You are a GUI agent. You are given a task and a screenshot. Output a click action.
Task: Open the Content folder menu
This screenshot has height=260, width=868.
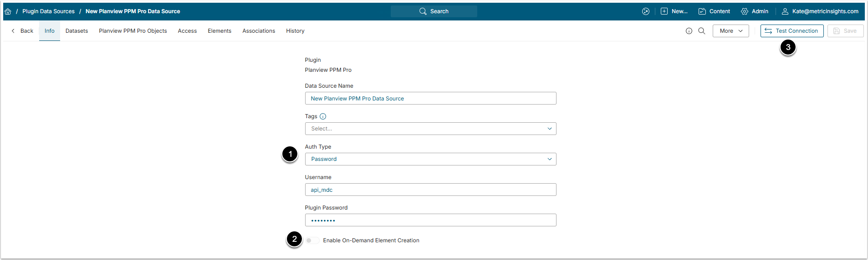tap(714, 11)
